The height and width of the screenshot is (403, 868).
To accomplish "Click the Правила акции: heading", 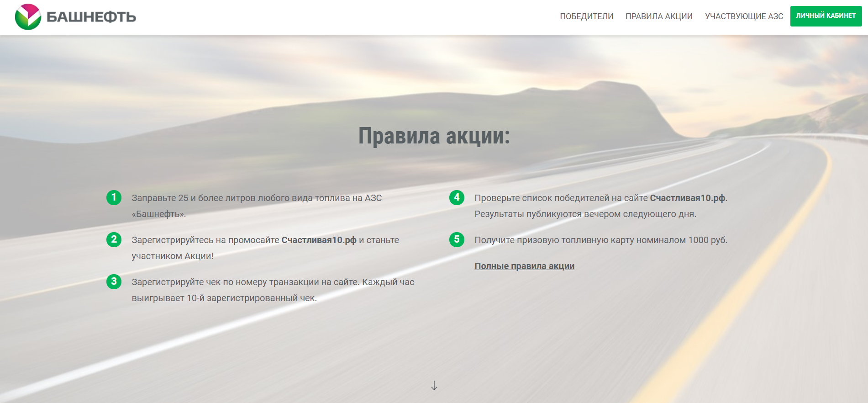I will coord(434,136).
